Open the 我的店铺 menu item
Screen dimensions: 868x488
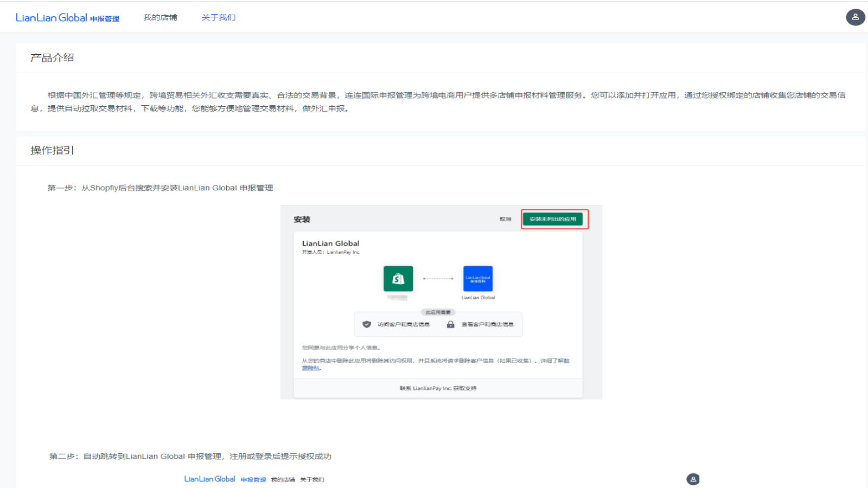160,17
